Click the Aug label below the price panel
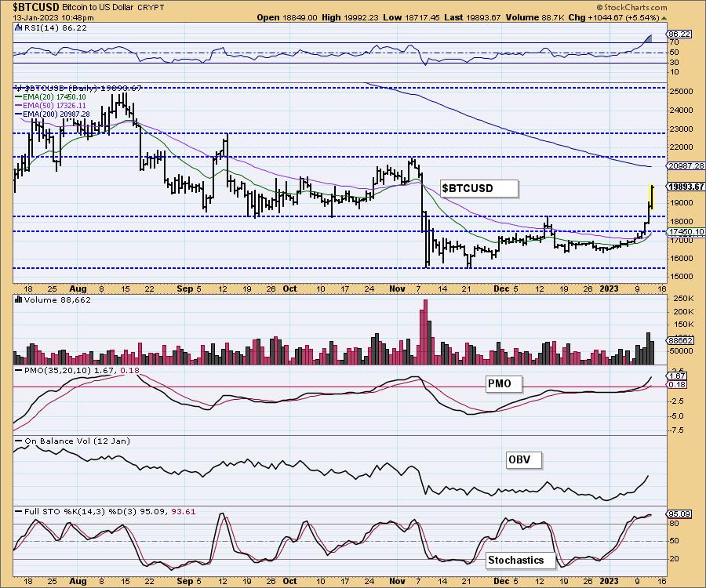The height and width of the screenshot is (588, 706). 78,289
